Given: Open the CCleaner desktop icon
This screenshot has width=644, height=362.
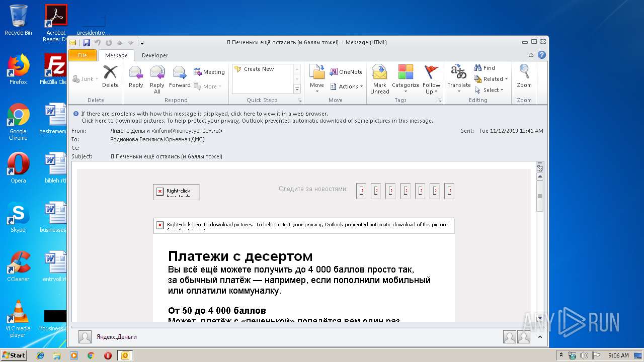Looking at the screenshot, I should pos(18,266).
